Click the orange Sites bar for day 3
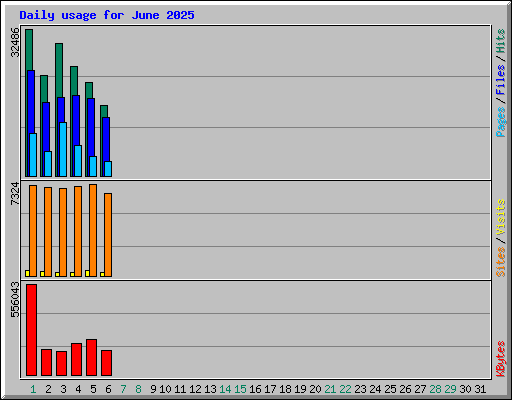The height and width of the screenshot is (400, 512). 63,232
